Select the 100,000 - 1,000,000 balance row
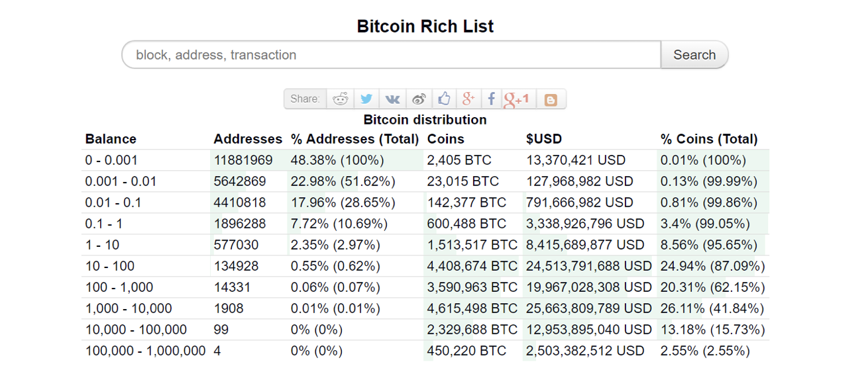 145,351
